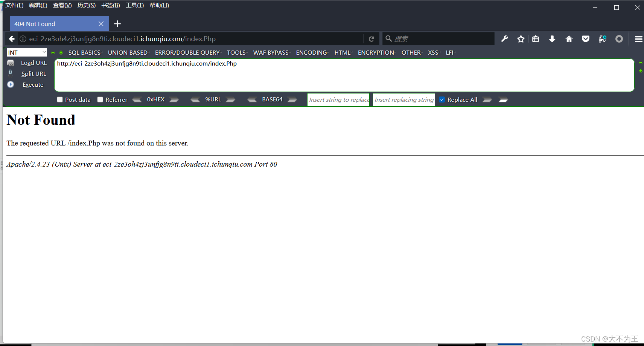Encode %URL with right arrow
Viewport: 644px width, 346px height.
pyautogui.click(x=230, y=100)
